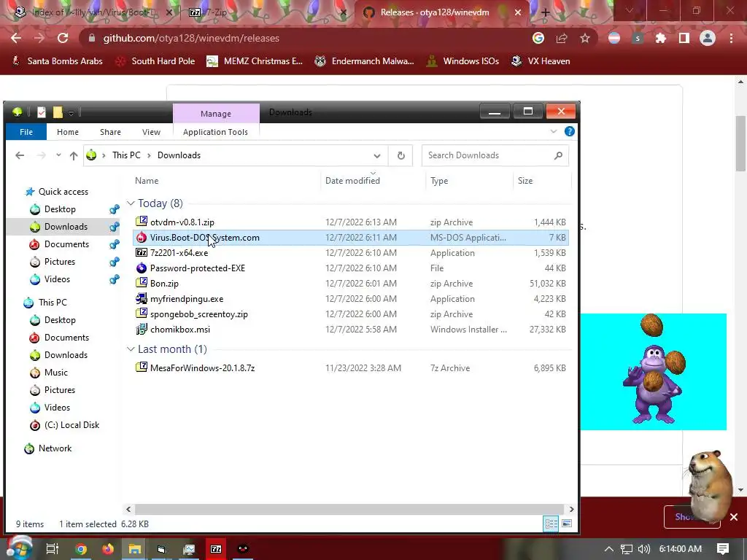Image resolution: width=747 pixels, height=560 pixels.
Task: Click the share page icon in address bar
Action: click(562, 38)
